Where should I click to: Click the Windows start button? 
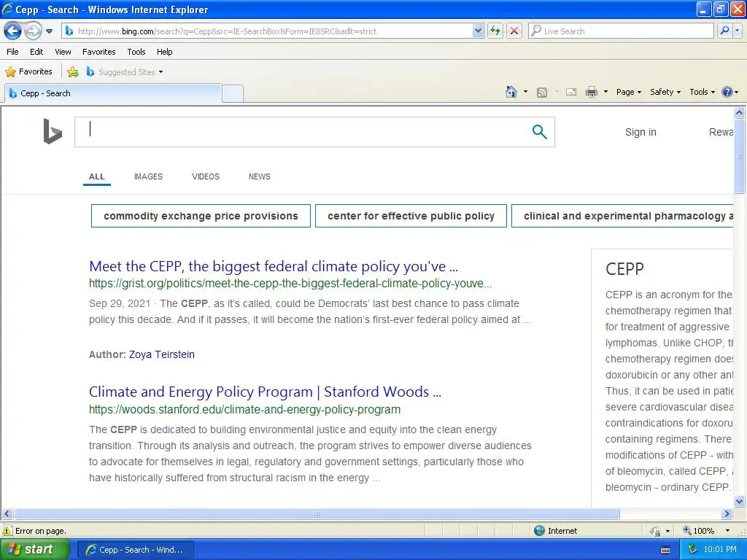tap(34, 550)
